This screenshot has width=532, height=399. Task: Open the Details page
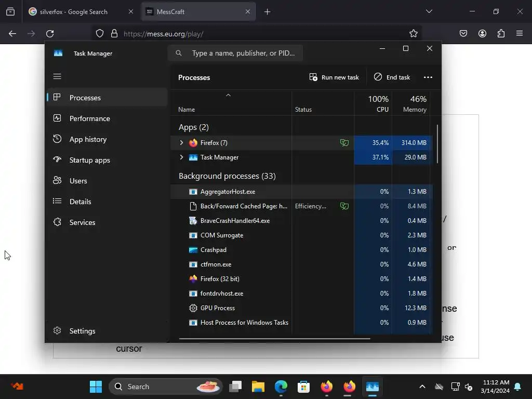(x=107, y=202)
